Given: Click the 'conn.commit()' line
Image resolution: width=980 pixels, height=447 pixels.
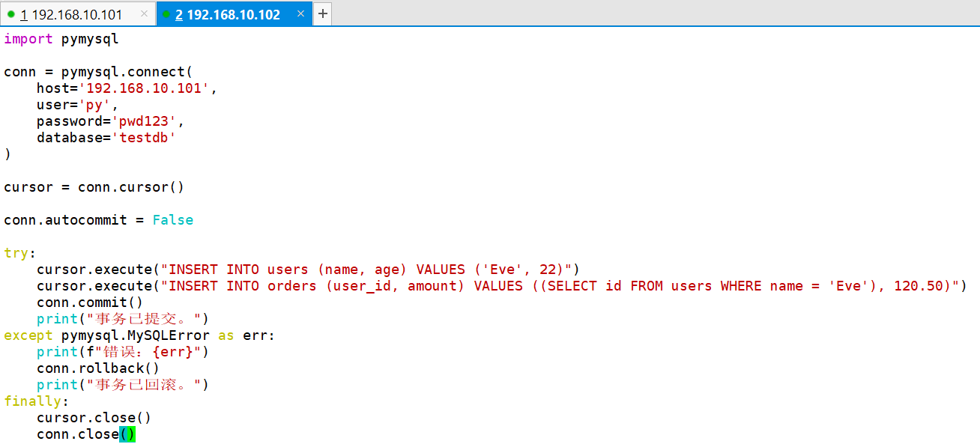Looking at the screenshot, I should (x=90, y=302).
